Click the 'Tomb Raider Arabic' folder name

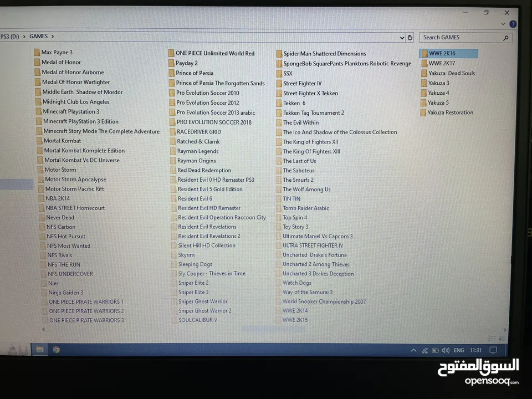(306, 208)
